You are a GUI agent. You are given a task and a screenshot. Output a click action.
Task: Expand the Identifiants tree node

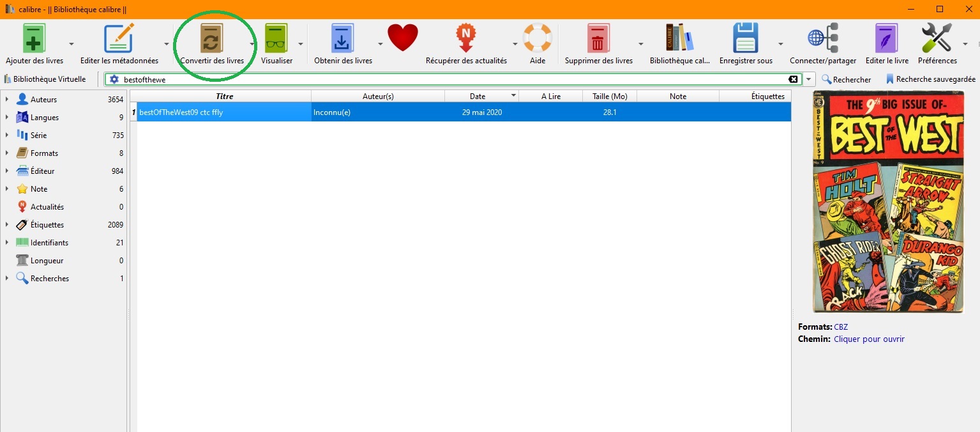[x=7, y=243]
